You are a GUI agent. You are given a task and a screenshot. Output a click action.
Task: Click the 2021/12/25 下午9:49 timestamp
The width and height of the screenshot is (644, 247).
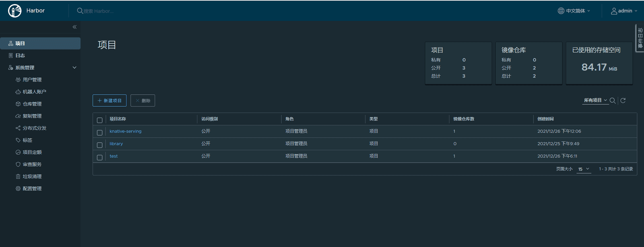pyautogui.click(x=558, y=144)
